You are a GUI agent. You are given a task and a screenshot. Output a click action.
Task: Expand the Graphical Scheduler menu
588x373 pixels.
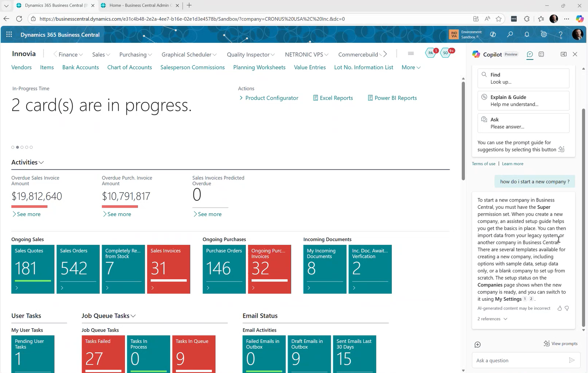[x=189, y=54]
